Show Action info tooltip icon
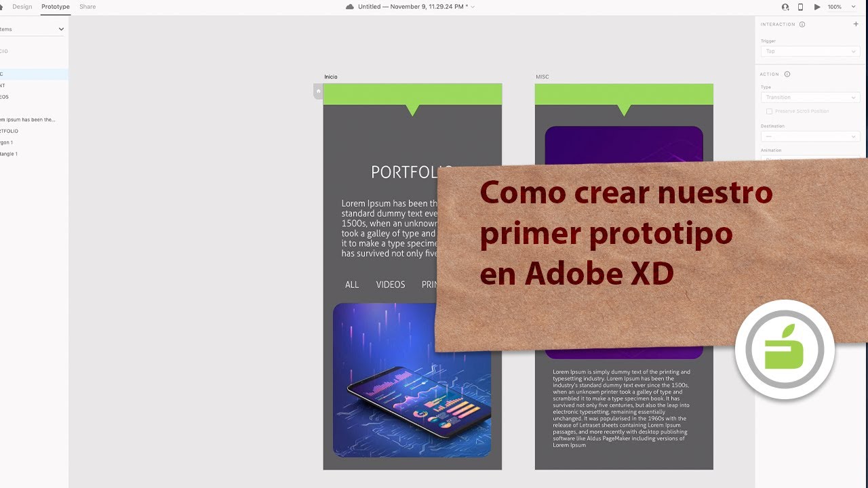This screenshot has width=868, height=488. coord(787,74)
